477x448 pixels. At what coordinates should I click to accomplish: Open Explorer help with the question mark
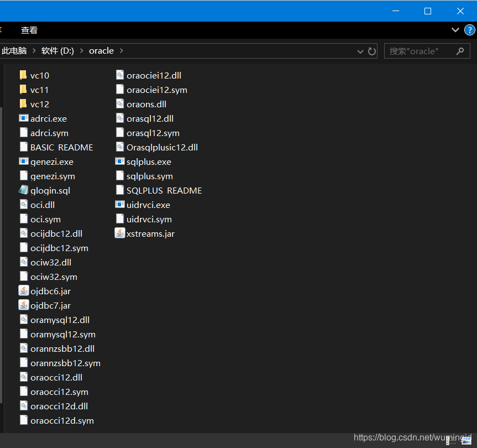tap(470, 30)
